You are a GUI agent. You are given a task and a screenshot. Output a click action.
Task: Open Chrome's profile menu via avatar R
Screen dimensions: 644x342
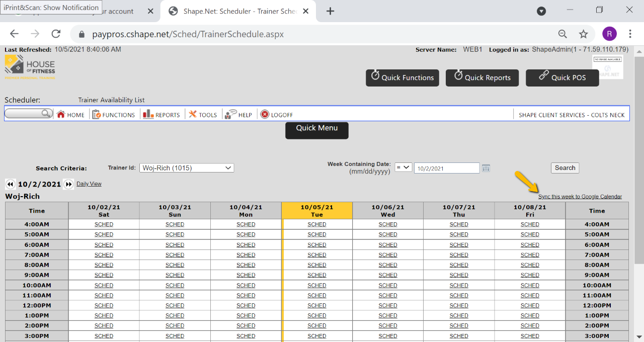tap(609, 34)
